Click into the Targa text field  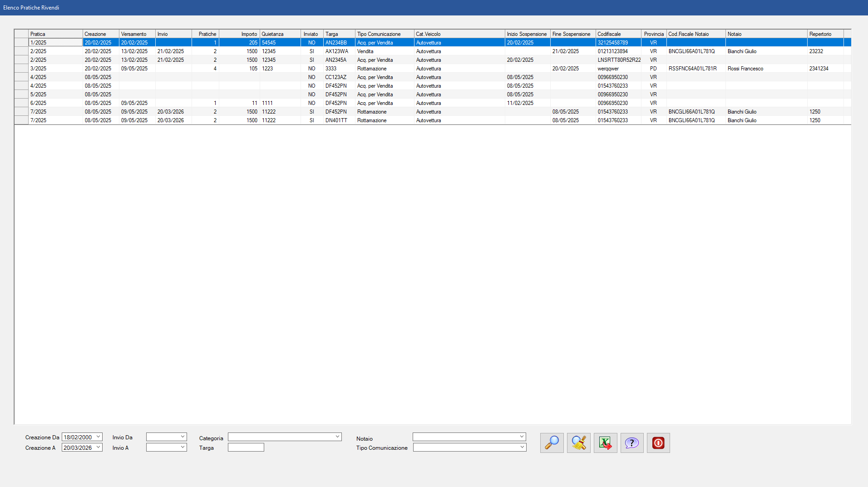pos(246,447)
